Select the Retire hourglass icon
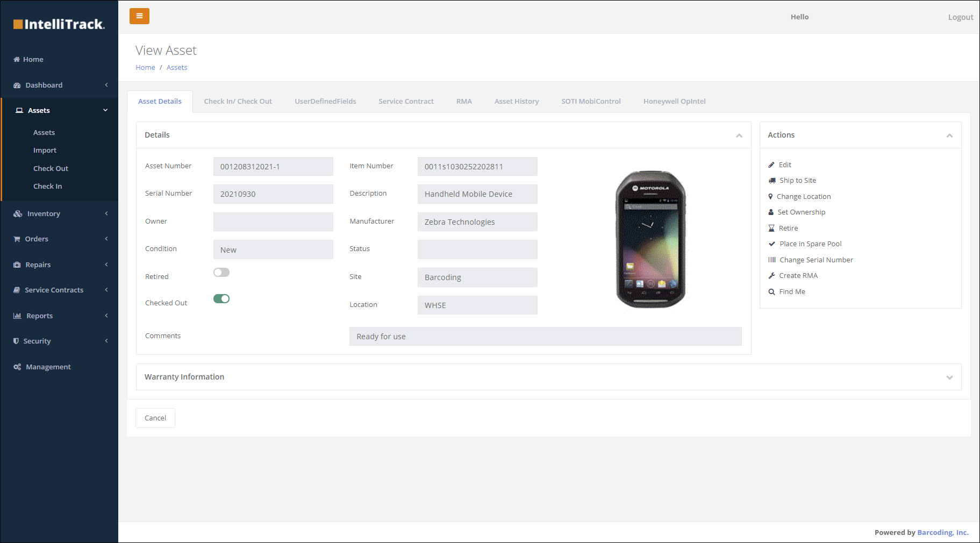 point(772,228)
